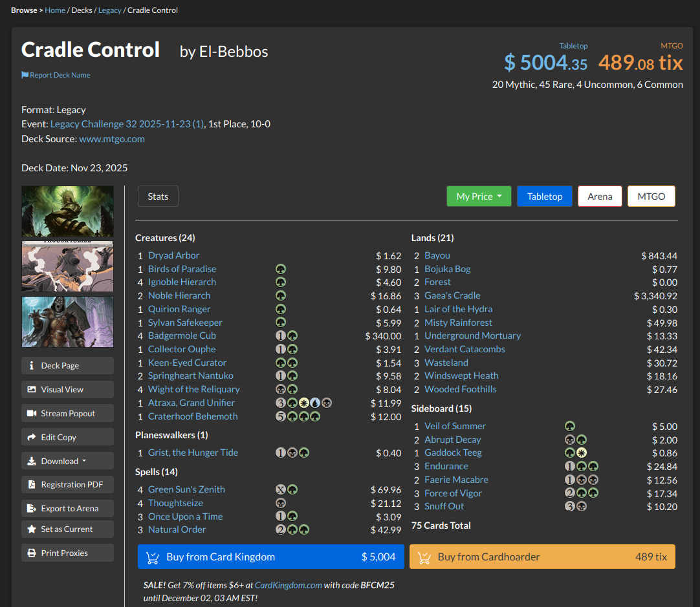
Task: Click the cart icon on Cardhoarder button
Action: click(x=424, y=557)
